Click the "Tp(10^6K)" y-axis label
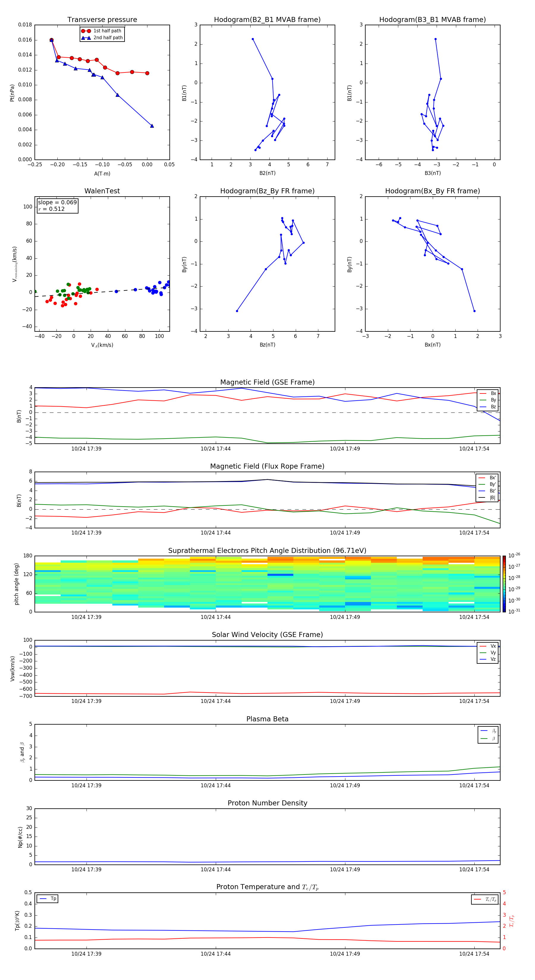This screenshot has width=535, height=980. pyautogui.click(x=17, y=921)
